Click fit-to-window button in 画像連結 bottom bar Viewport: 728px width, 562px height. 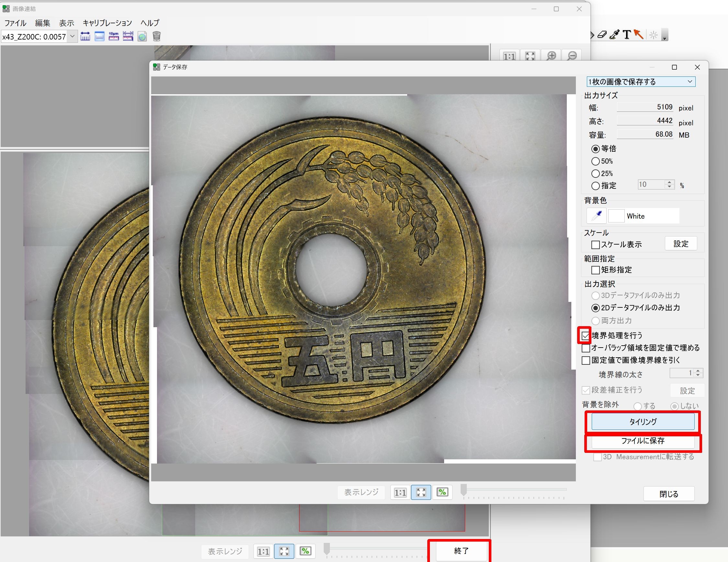tap(284, 551)
